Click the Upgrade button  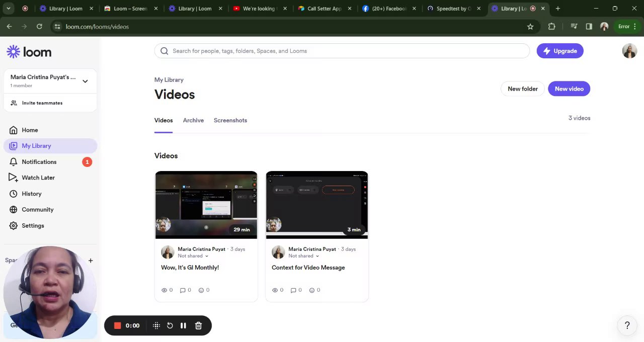(560, 51)
